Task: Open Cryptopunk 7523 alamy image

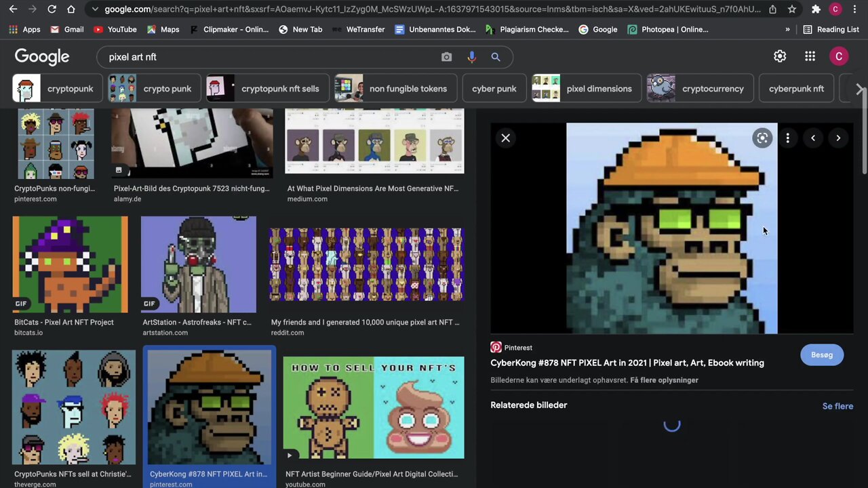Action: (x=193, y=143)
